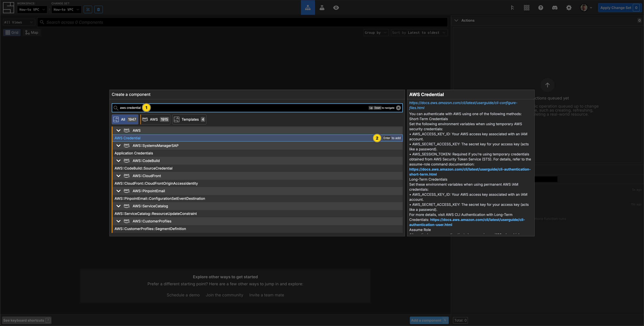Select AWS::ServiceCatalog::ResourceUpdateConstraint component
Image resolution: width=644 pixels, height=326 pixels.
click(257, 214)
